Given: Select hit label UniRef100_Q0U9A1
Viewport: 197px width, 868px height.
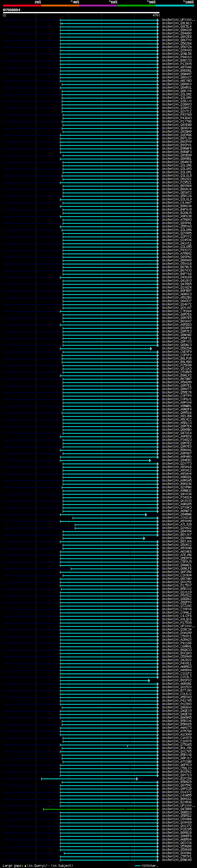Looking at the screenshot, I should (x=176, y=853).
